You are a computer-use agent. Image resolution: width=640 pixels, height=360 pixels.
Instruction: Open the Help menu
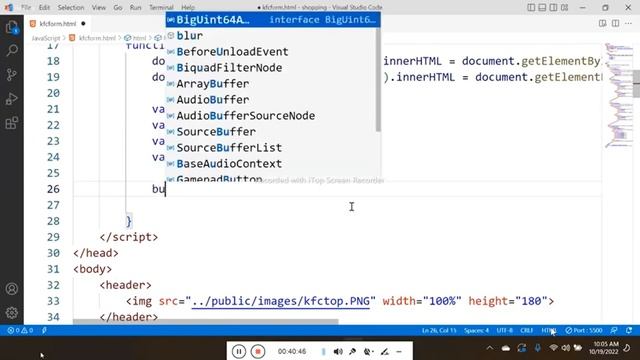click(x=188, y=7)
